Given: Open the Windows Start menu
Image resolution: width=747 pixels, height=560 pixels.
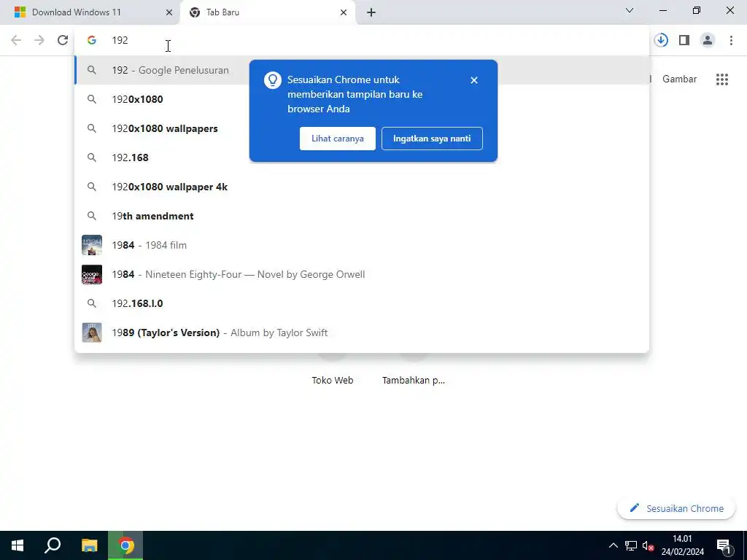Looking at the screenshot, I should point(18,545).
